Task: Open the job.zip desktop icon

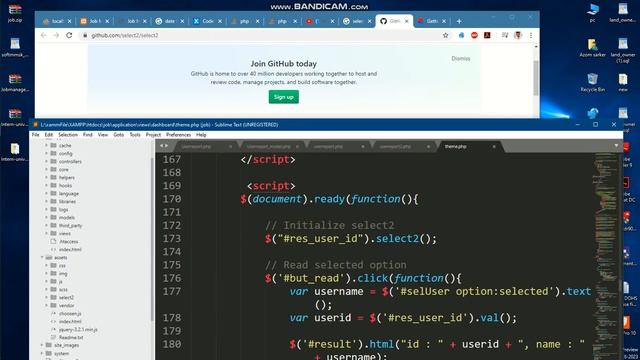Action: click(x=15, y=13)
